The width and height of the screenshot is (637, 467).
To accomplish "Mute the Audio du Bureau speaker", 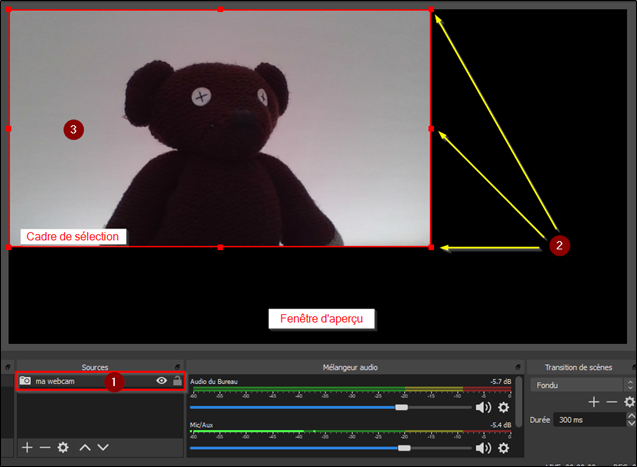I will 483,407.
